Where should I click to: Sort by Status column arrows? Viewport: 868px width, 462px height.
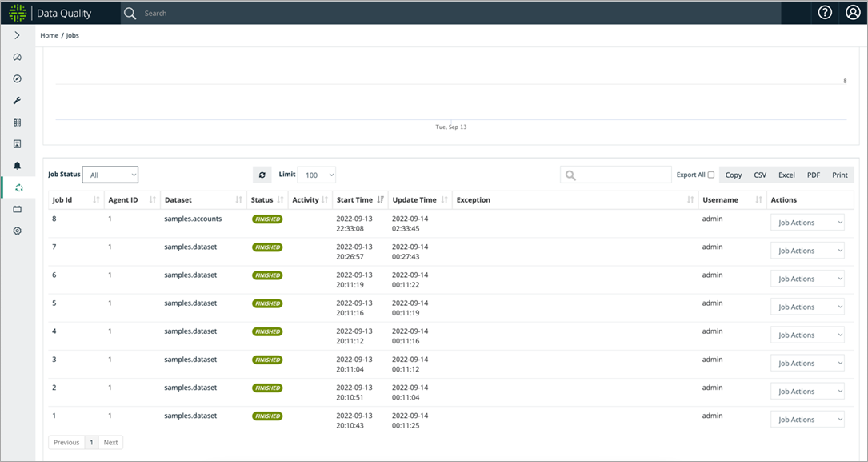click(x=280, y=200)
